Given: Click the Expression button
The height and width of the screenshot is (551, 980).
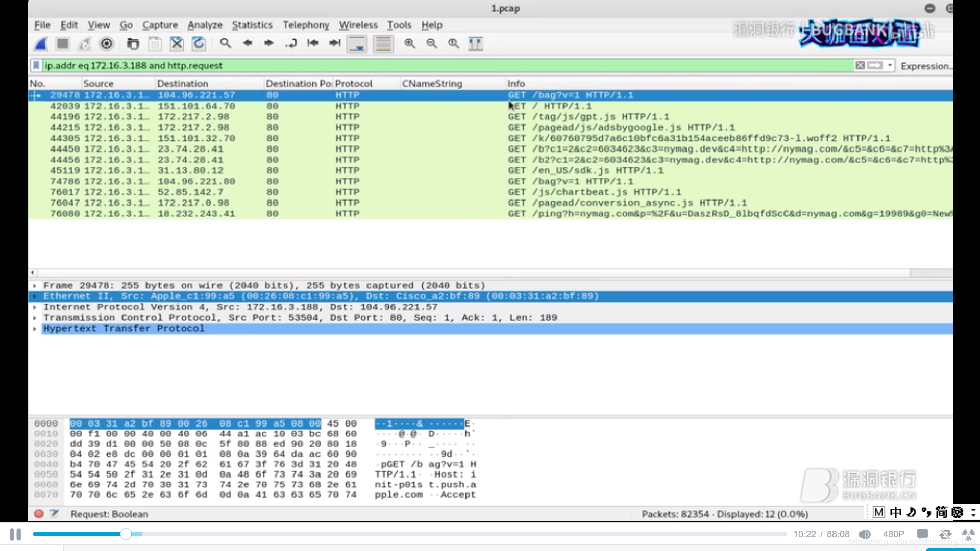Looking at the screenshot, I should pos(925,66).
